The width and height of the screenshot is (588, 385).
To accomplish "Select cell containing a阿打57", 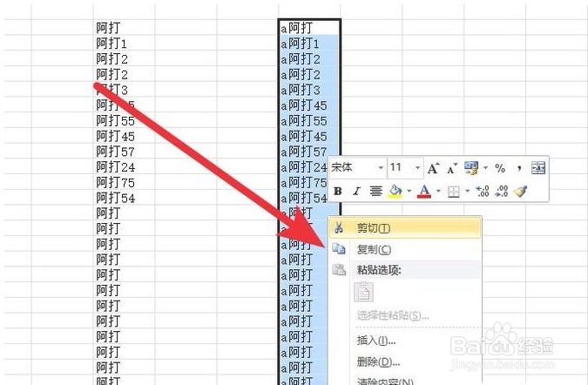I will click(309, 152).
